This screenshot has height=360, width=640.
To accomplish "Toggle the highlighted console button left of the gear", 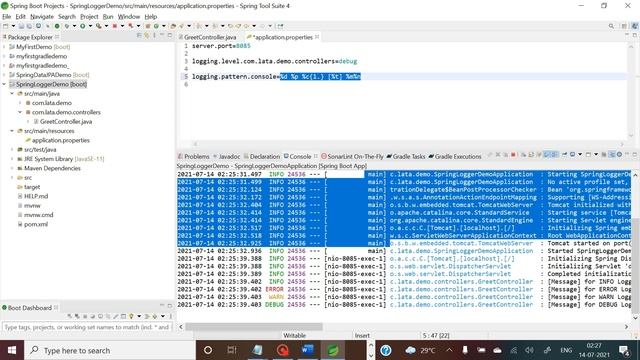I will pyautogui.click(x=612, y=155).
